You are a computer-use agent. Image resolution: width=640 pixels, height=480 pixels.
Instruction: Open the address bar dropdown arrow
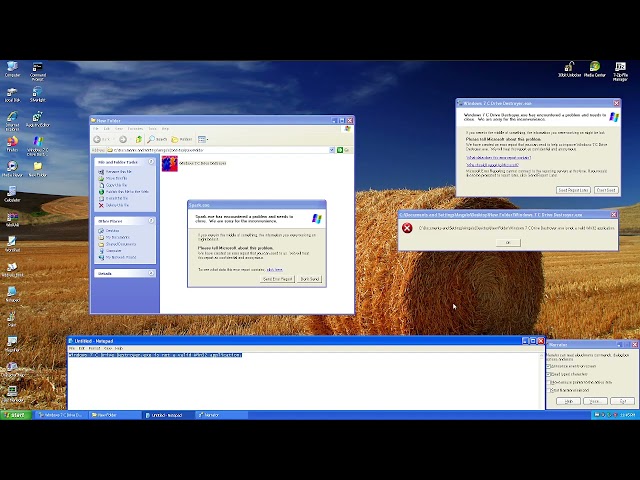[332, 150]
